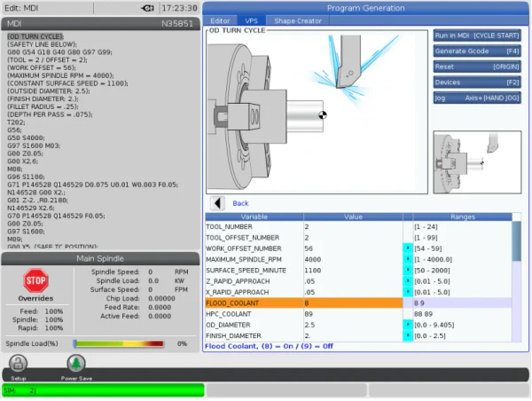Click the Variable column header

pyautogui.click(x=254, y=217)
